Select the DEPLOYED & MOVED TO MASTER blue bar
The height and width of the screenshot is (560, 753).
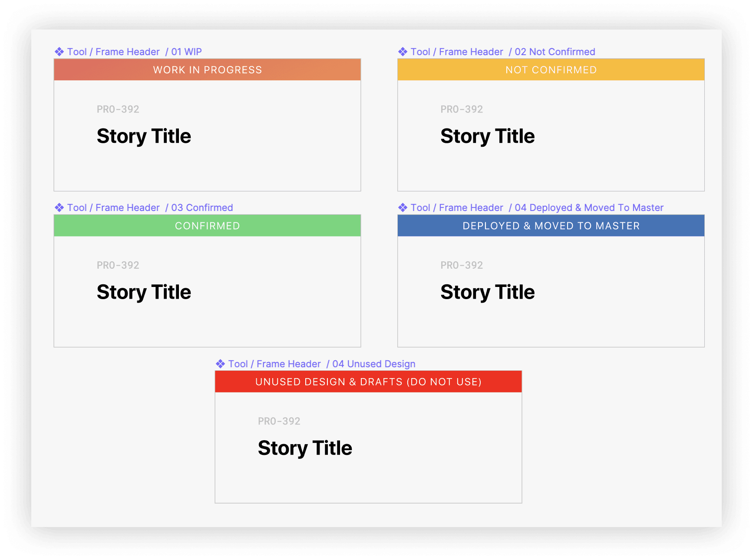(x=551, y=225)
